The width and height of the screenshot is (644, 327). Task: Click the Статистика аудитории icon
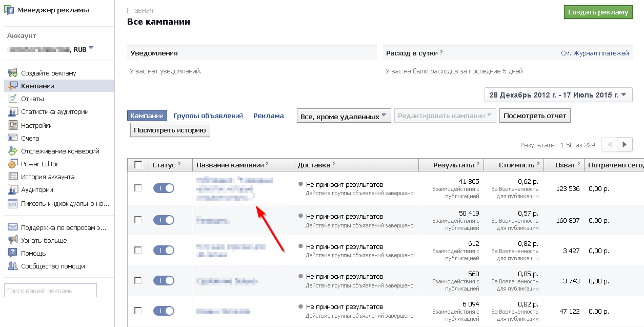click(x=13, y=112)
